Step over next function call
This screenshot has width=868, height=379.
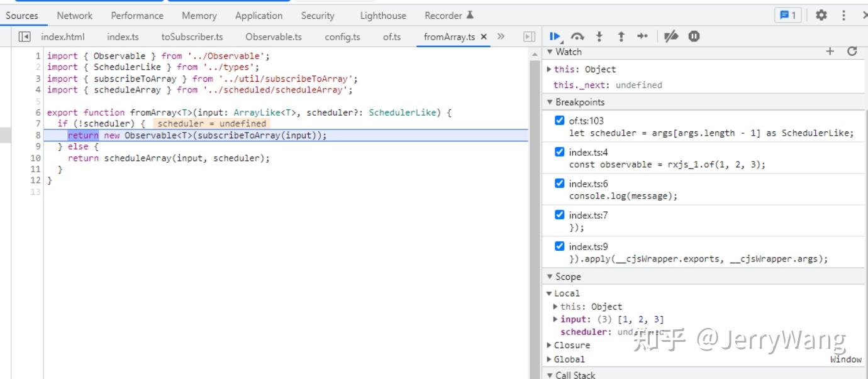(577, 36)
